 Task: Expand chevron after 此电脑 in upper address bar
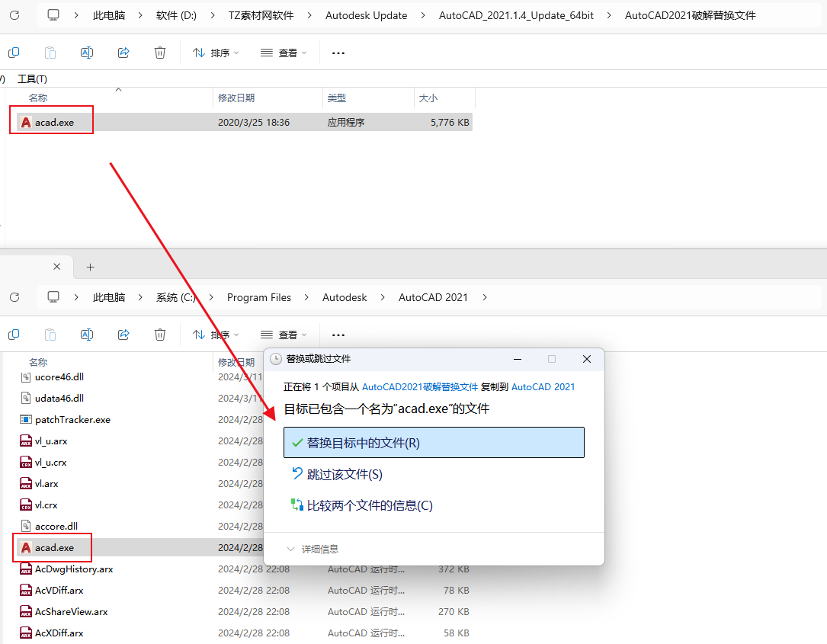click(x=140, y=15)
